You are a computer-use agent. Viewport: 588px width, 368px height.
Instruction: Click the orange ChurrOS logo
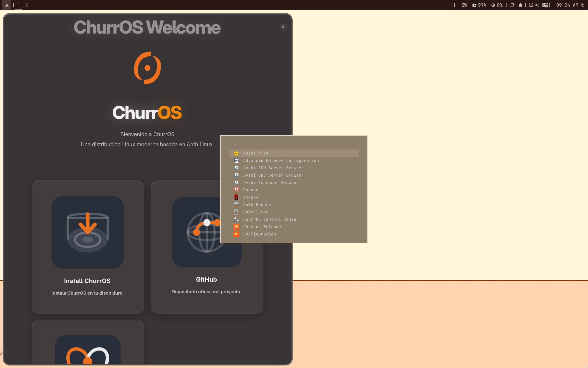click(x=147, y=68)
